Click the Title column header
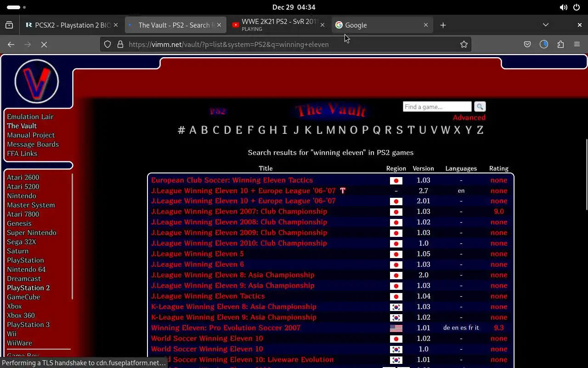The width and height of the screenshot is (588, 368). click(266, 168)
